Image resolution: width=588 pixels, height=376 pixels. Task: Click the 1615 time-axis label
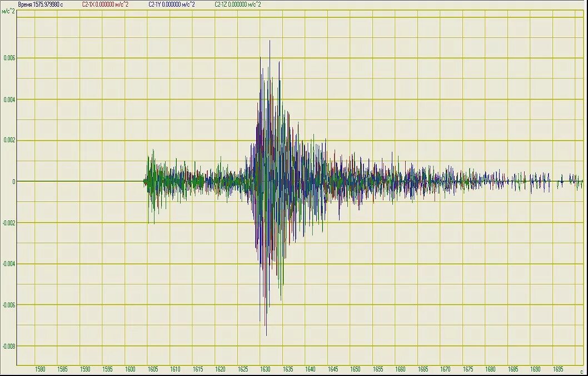198,369
